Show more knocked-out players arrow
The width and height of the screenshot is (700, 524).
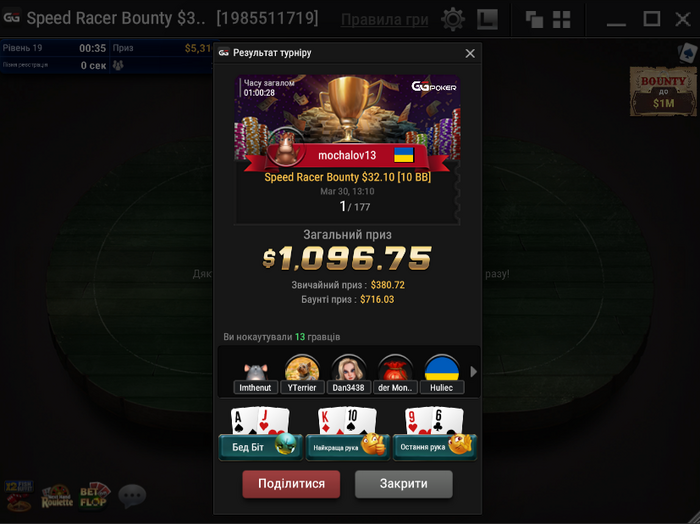point(474,372)
